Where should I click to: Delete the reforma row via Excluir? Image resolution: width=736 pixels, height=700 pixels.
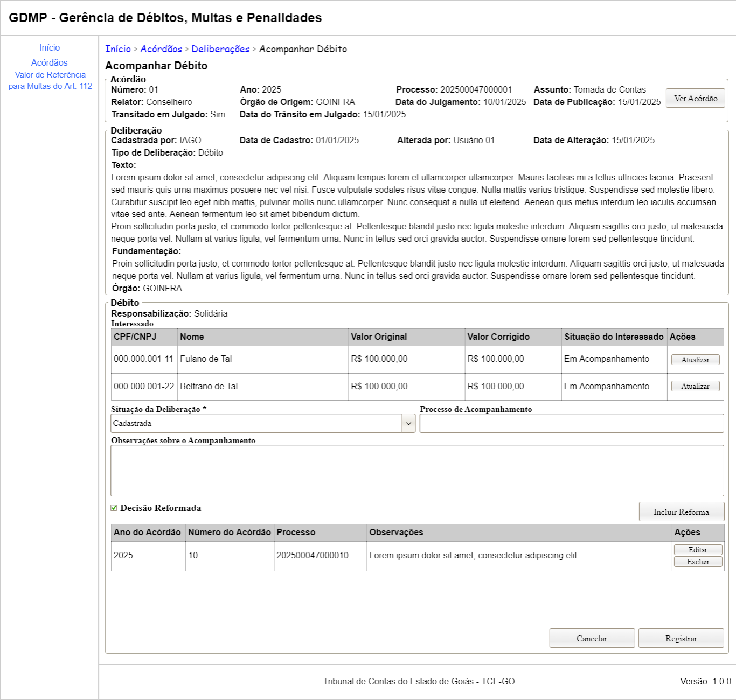click(698, 562)
